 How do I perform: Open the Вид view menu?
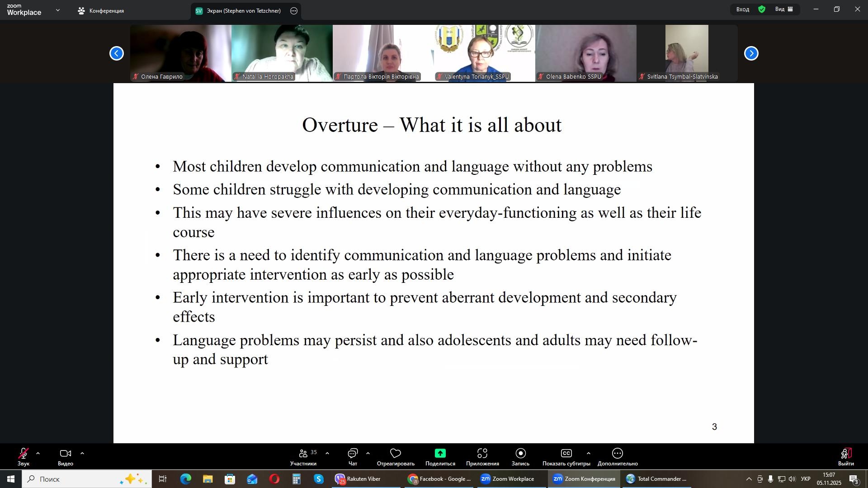point(784,9)
